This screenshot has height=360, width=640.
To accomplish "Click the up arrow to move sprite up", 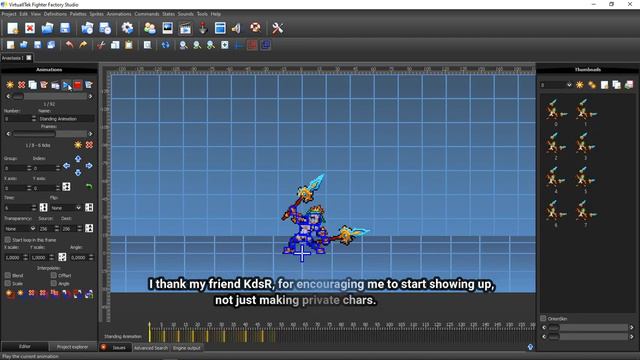I will tap(78, 159).
